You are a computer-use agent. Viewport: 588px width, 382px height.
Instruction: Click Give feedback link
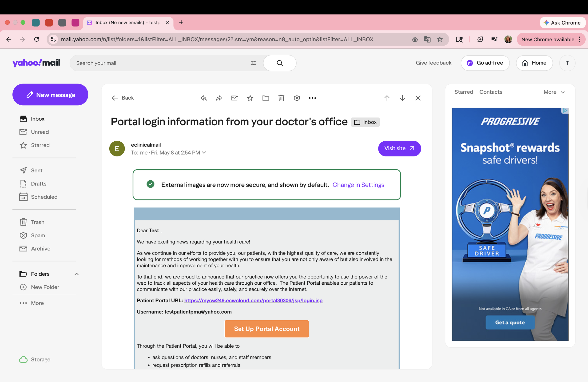click(x=433, y=63)
